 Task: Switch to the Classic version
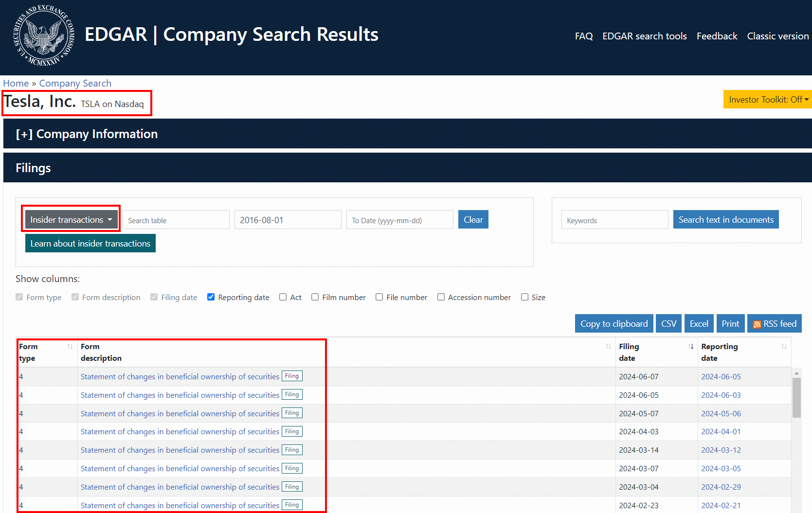click(x=777, y=36)
